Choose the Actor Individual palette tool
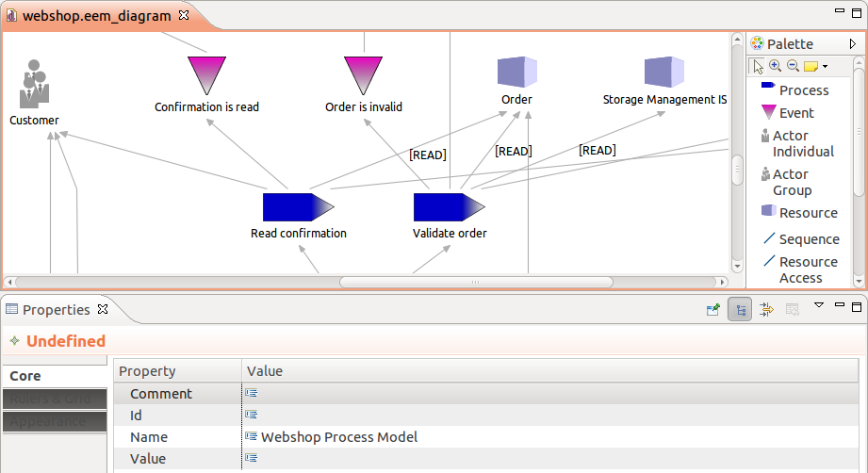The width and height of the screenshot is (868, 473). [797, 143]
